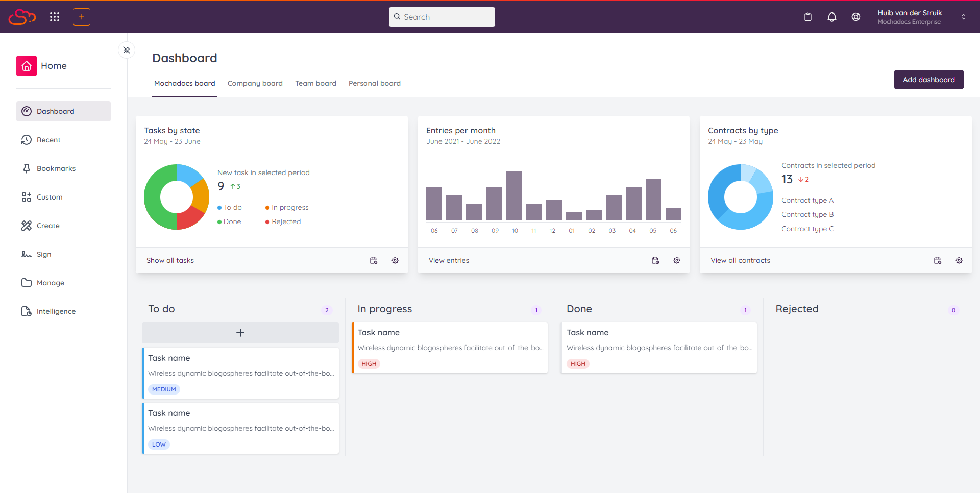Open Manage in the sidebar

coord(63,283)
